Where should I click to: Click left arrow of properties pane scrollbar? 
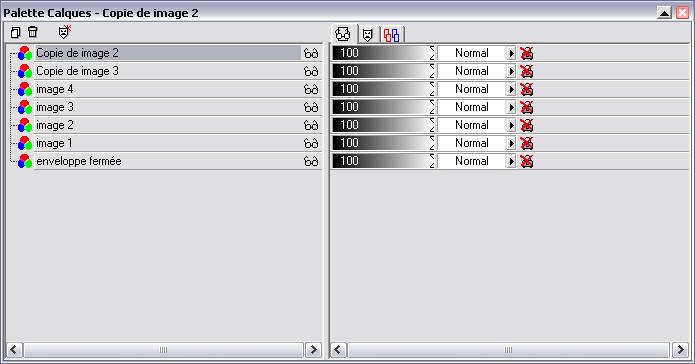(x=339, y=350)
